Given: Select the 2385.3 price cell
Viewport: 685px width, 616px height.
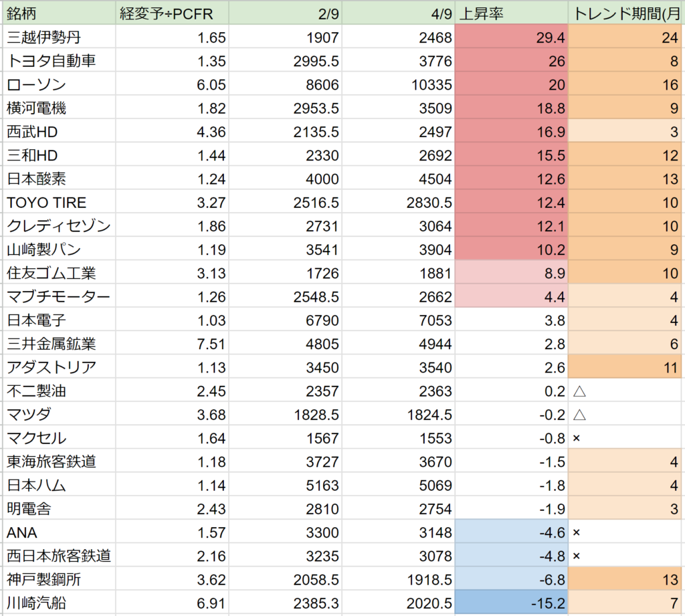Looking at the screenshot, I should coord(285,603).
